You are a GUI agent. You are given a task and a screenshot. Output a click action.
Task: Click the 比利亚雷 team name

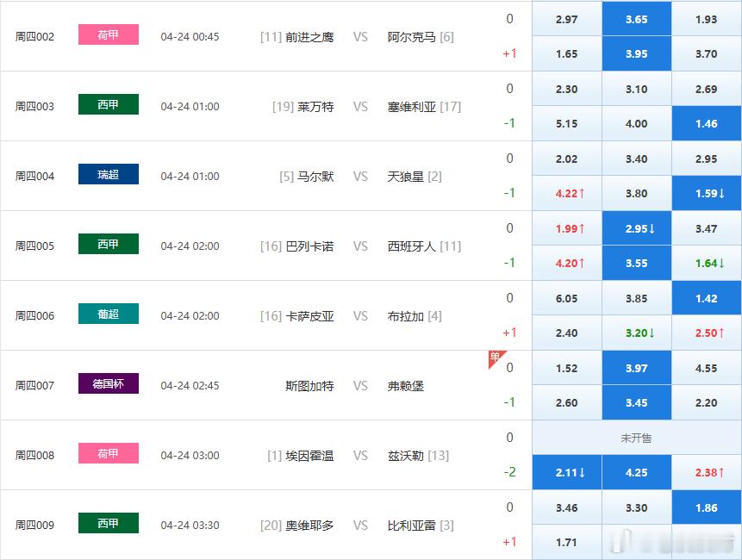click(413, 526)
